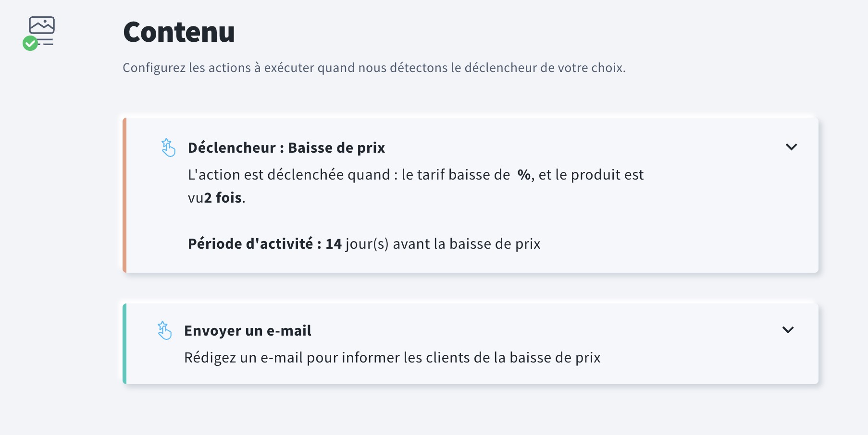Image resolution: width=868 pixels, height=435 pixels.
Task: Select the blue trigger tap icon on Déclencheur card
Action: coord(168,148)
